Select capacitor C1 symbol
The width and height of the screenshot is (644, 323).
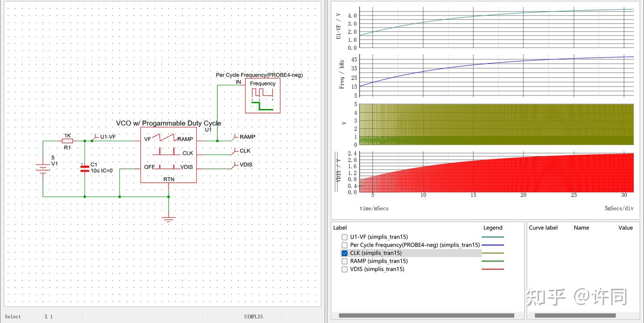(x=85, y=168)
